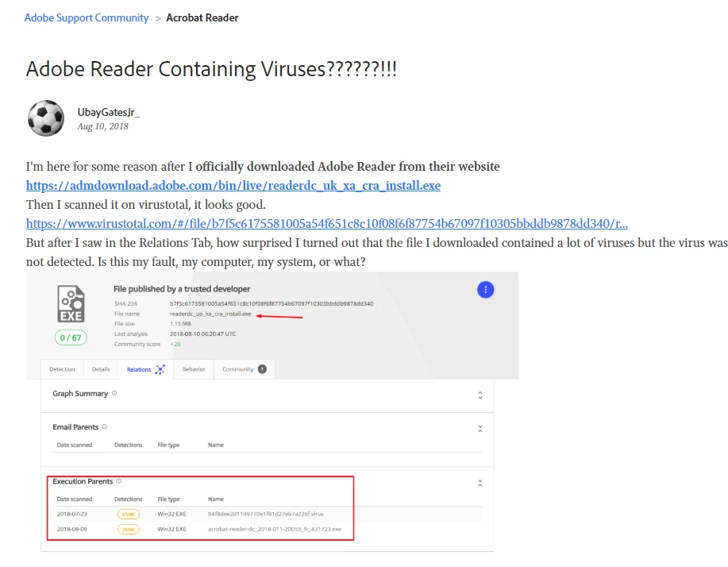Click the Graph Summary section heading
The height and width of the screenshot is (567, 728).
coord(80,394)
